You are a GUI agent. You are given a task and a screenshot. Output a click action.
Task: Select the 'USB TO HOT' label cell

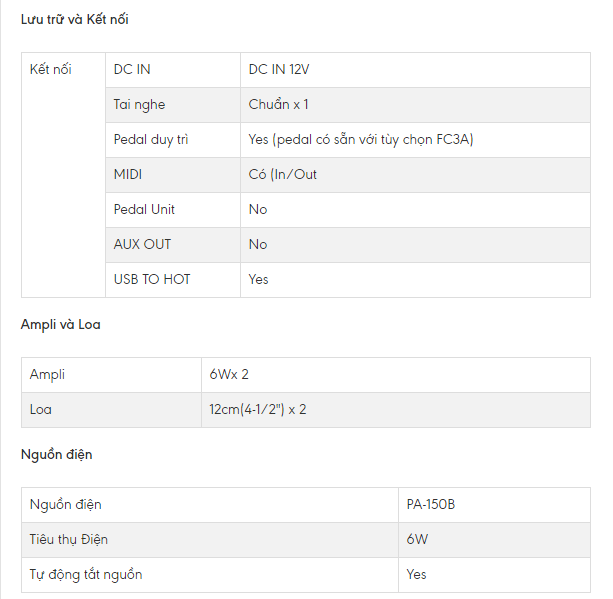[151, 280]
